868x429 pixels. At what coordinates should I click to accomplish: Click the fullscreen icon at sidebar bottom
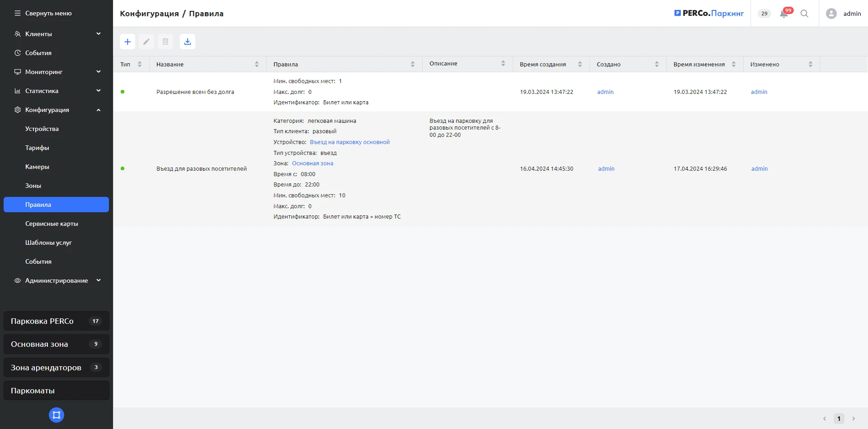click(x=57, y=415)
